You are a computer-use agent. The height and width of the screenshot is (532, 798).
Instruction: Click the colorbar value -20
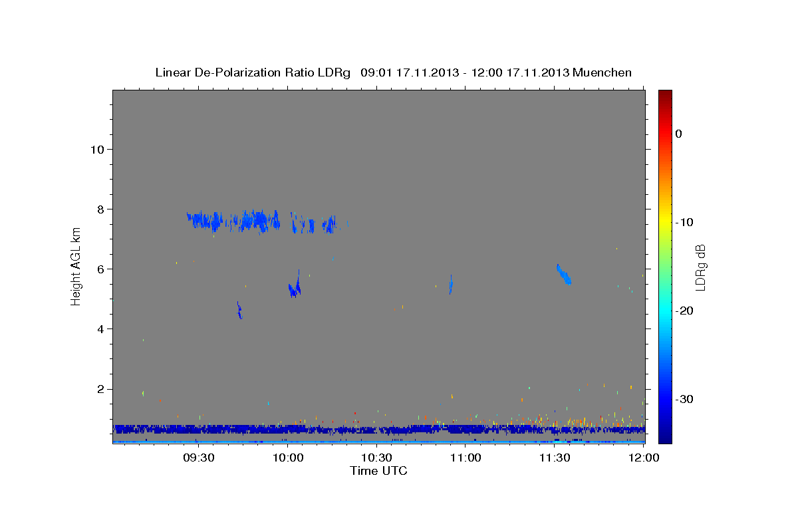pos(685,311)
